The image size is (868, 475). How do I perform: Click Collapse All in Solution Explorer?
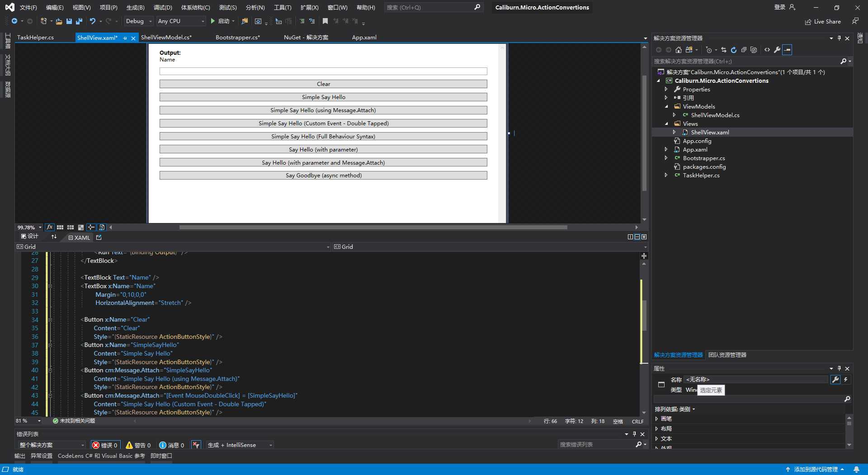tap(744, 50)
